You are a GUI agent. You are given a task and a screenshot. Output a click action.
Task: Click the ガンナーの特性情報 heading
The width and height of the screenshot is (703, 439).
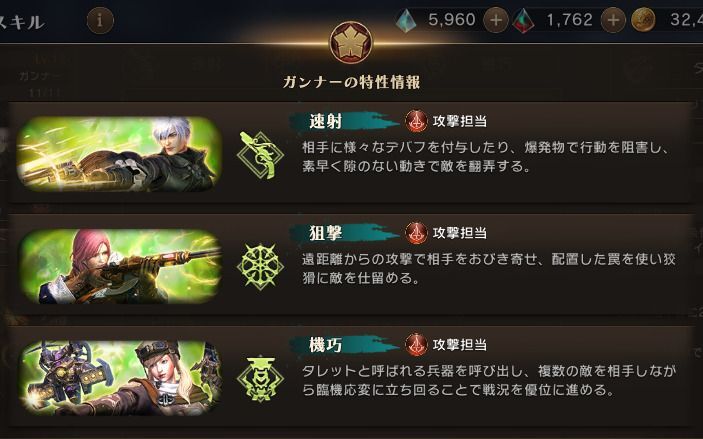click(x=351, y=82)
